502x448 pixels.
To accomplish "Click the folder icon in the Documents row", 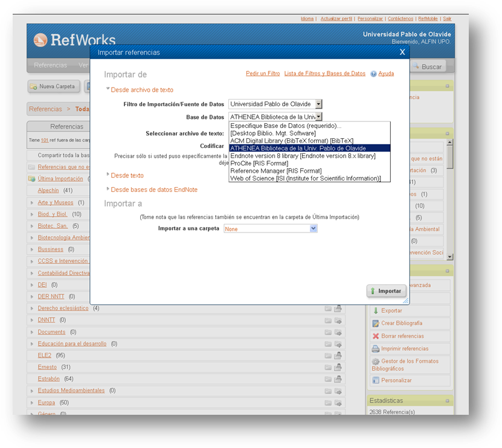I will [x=328, y=332].
